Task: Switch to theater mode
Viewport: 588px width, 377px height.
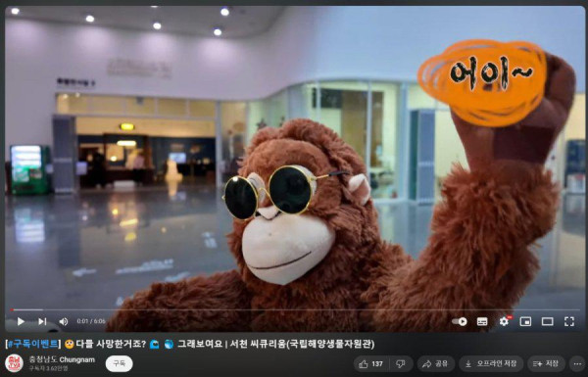Action: [548, 321]
